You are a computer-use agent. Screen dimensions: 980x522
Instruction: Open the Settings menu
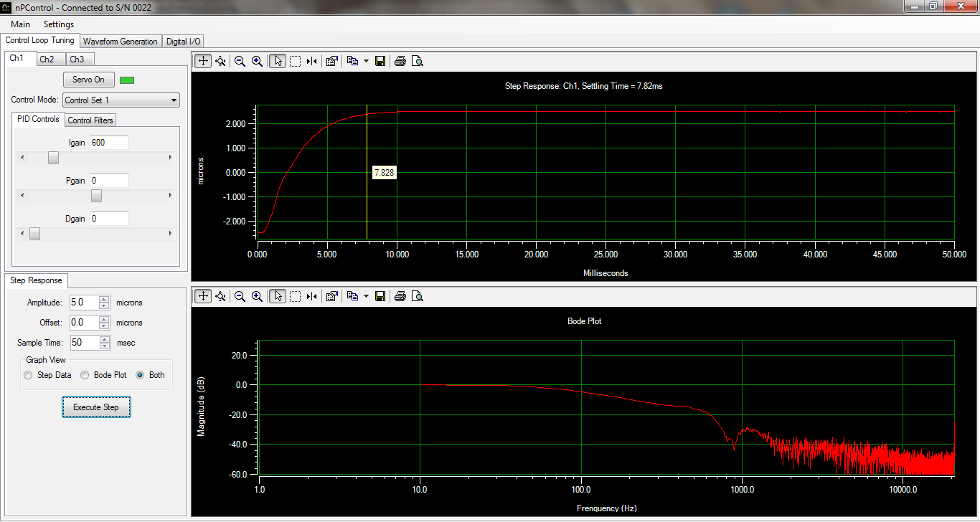click(x=59, y=24)
